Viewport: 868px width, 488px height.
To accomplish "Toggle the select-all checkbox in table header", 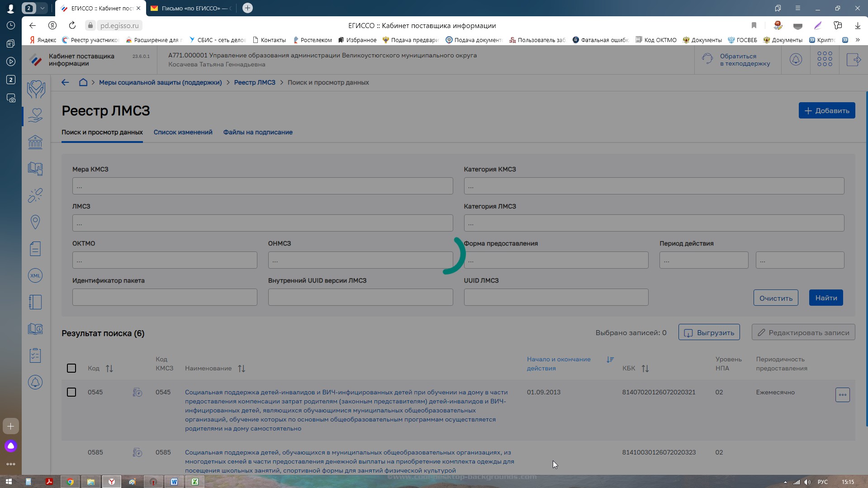I will click(x=71, y=368).
